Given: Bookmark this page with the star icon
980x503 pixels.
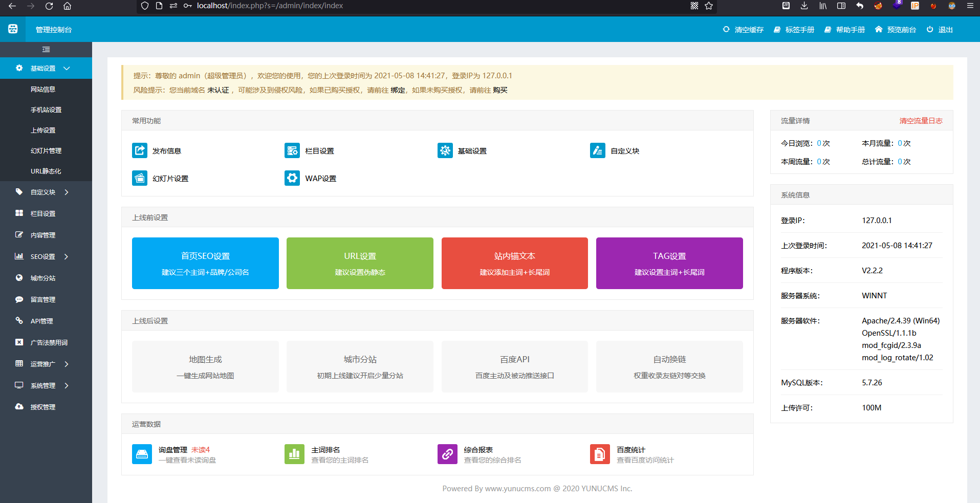Looking at the screenshot, I should point(709,6).
